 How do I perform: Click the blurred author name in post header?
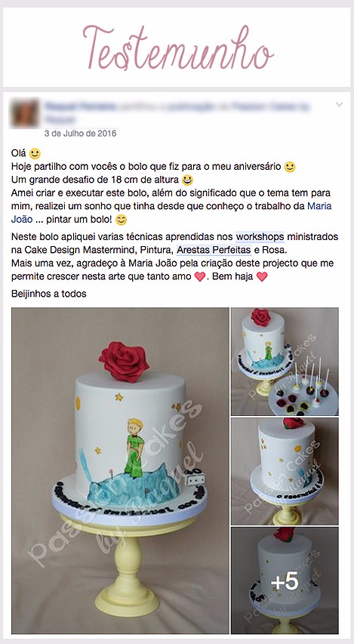coord(81,106)
